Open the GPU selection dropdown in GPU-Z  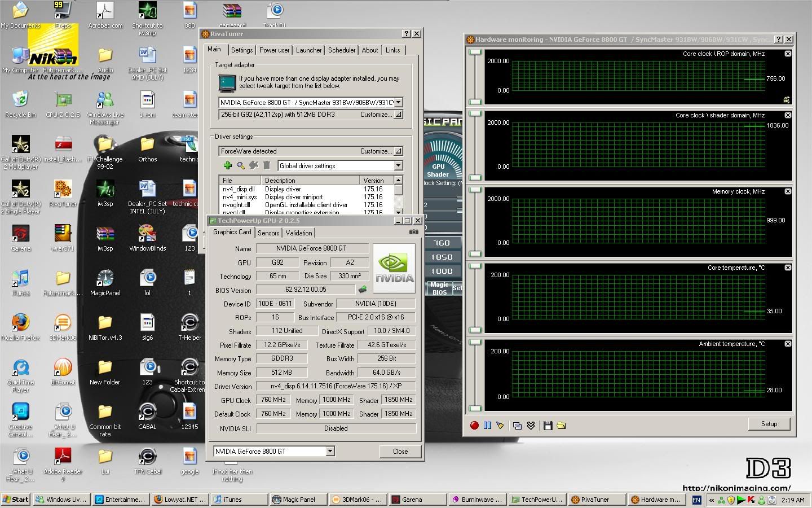pos(330,451)
